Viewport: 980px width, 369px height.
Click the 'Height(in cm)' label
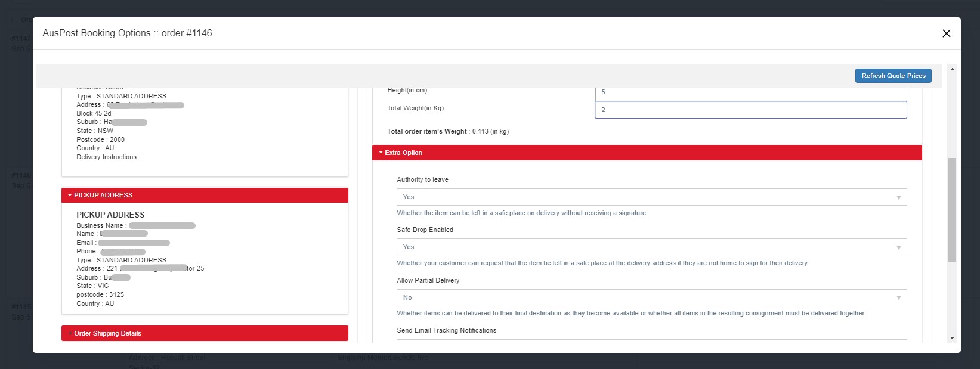pos(407,90)
